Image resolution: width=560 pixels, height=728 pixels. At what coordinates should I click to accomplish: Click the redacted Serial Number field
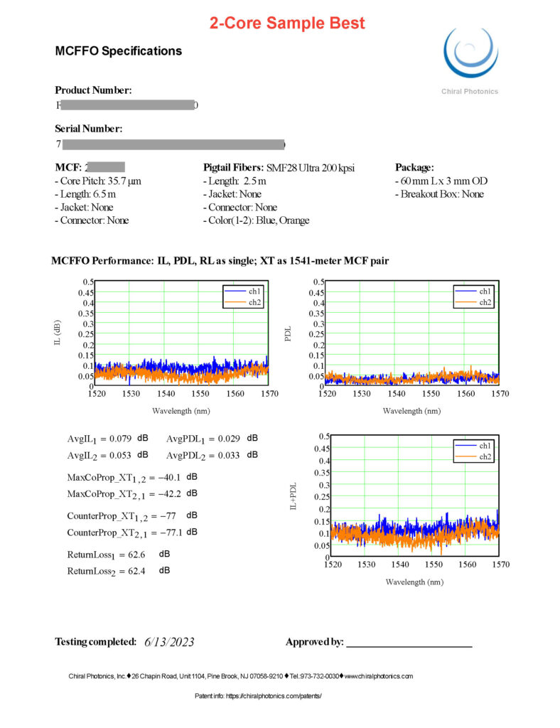pos(173,144)
